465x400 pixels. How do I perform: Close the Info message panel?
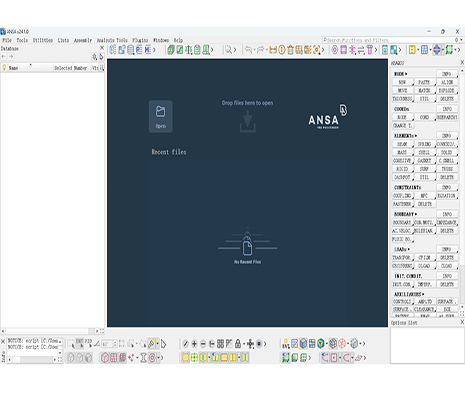[x=3, y=341]
